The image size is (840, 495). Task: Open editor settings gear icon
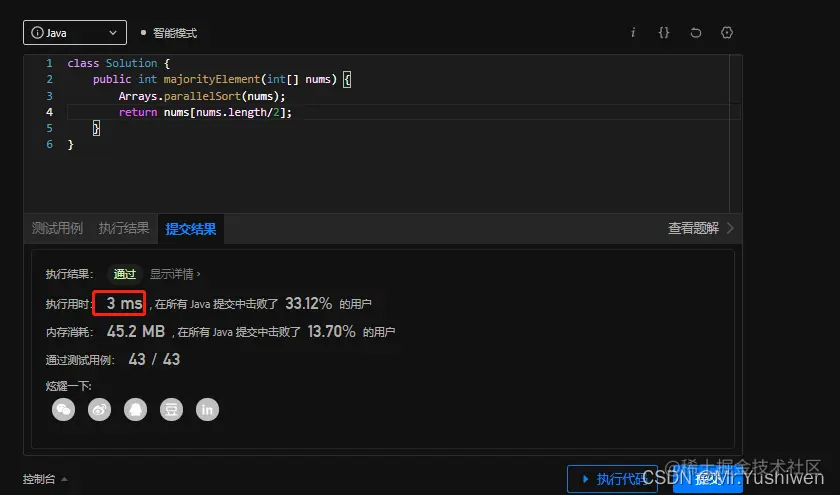727,33
